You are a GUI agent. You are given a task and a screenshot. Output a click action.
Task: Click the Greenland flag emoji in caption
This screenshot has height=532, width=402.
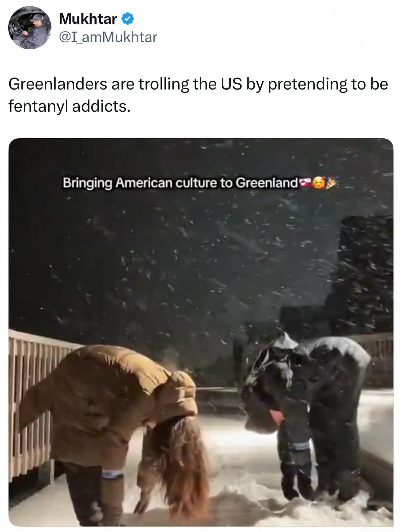[305, 183]
